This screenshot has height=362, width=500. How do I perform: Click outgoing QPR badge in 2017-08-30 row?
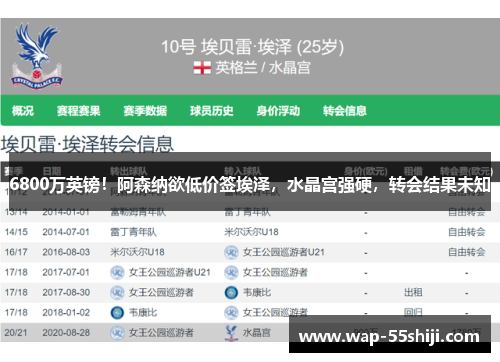tap(117, 293)
